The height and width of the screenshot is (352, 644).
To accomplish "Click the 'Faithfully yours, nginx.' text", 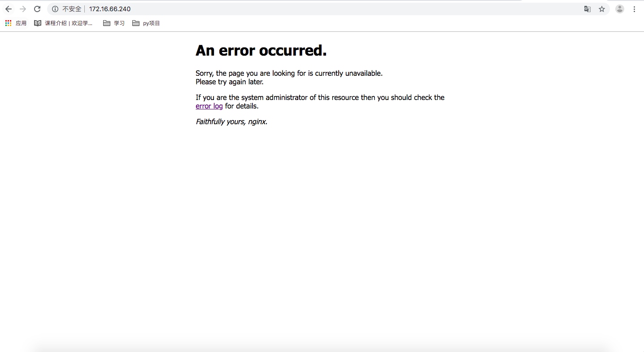I will click(x=231, y=122).
